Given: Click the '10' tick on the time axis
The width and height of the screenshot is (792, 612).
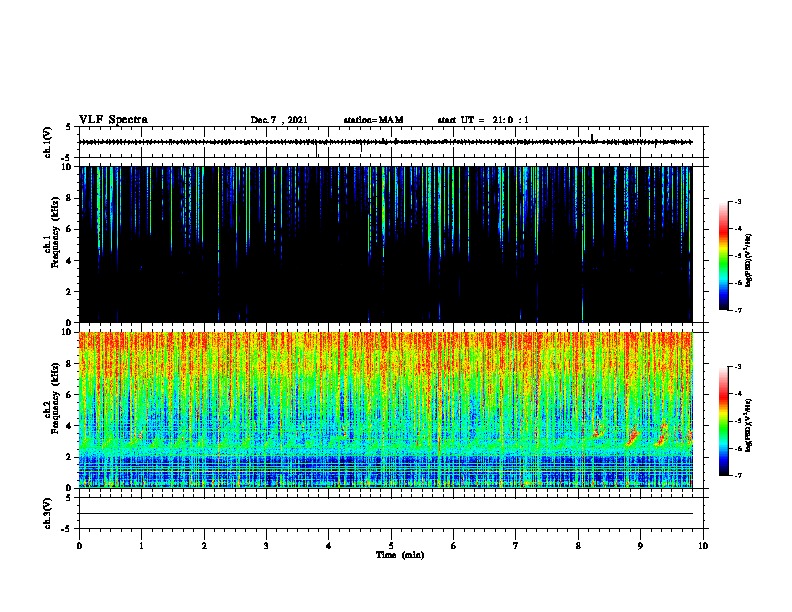Looking at the screenshot, I should click(x=703, y=546).
